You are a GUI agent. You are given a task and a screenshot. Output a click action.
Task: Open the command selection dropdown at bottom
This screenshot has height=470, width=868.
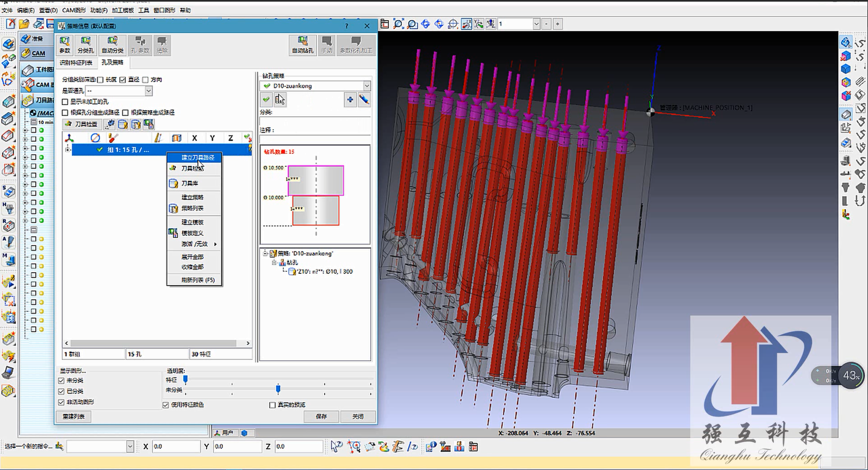pyautogui.click(x=130, y=447)
